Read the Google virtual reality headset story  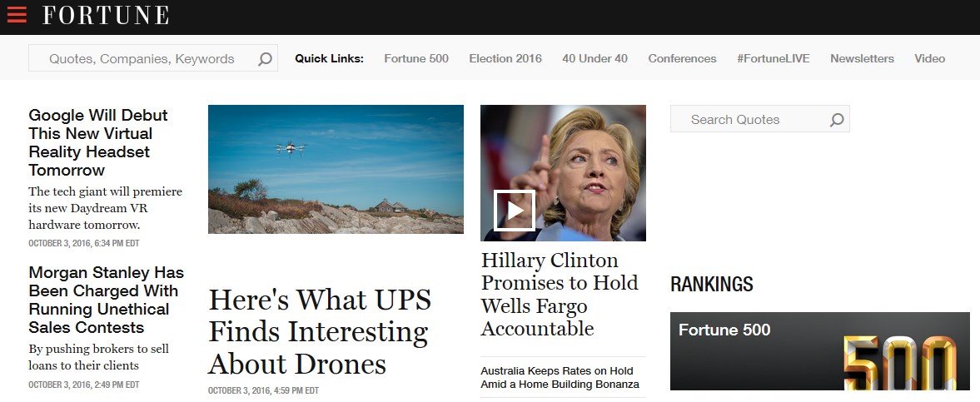click(x=98, y=142)
